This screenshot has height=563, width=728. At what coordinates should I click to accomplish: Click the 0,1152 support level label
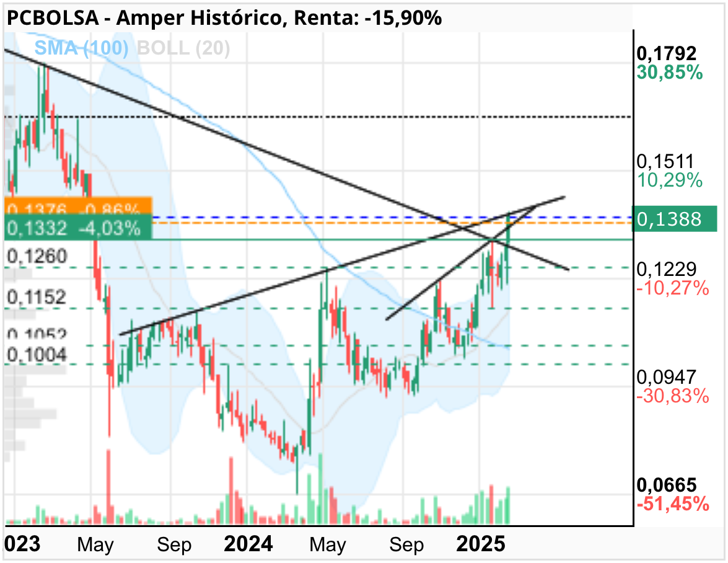pyautogui.click(x=36, y=297)
